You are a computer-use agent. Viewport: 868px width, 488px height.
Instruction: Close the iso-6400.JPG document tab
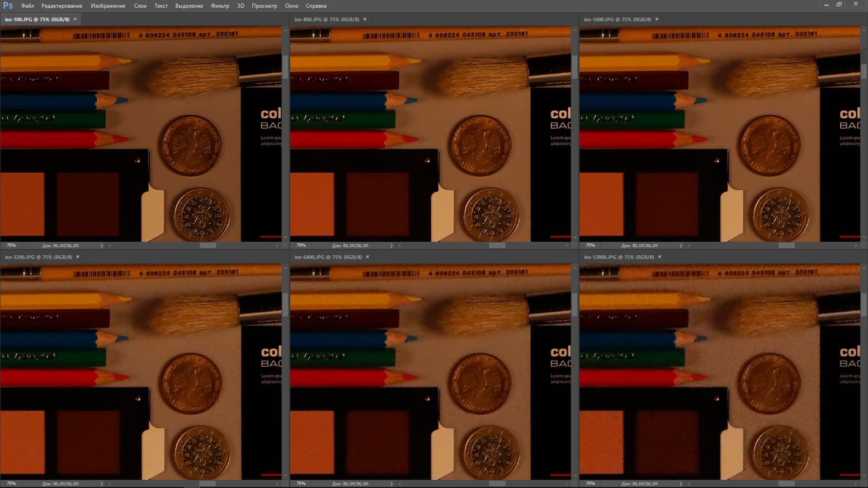368,257
